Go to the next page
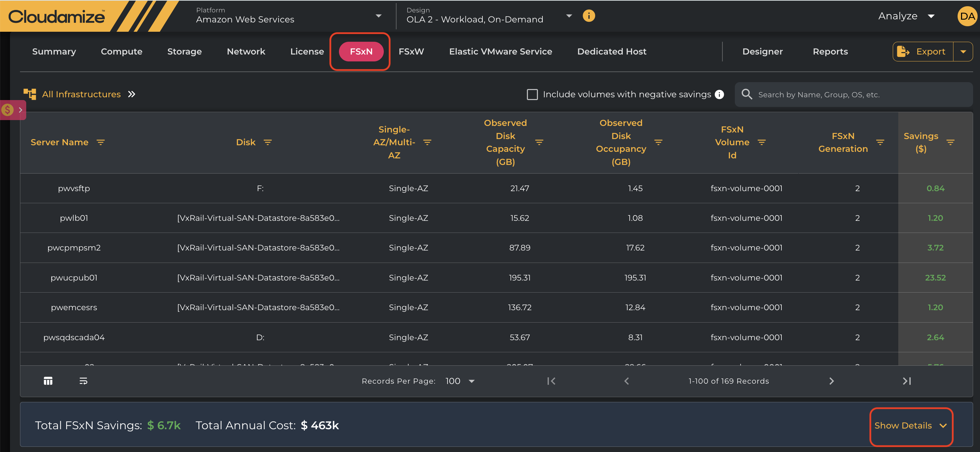Screen dimensions: 980x452 click(831, 381)
